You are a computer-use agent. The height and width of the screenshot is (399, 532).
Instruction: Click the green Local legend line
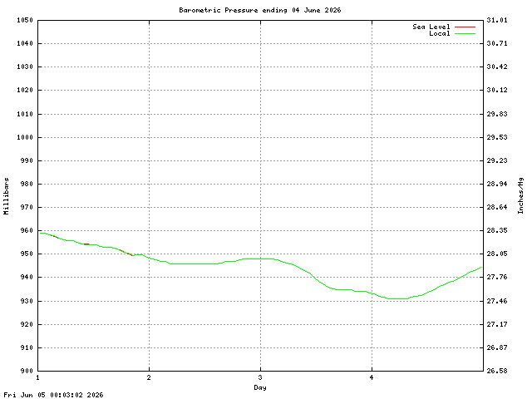(x=465, y=33)
